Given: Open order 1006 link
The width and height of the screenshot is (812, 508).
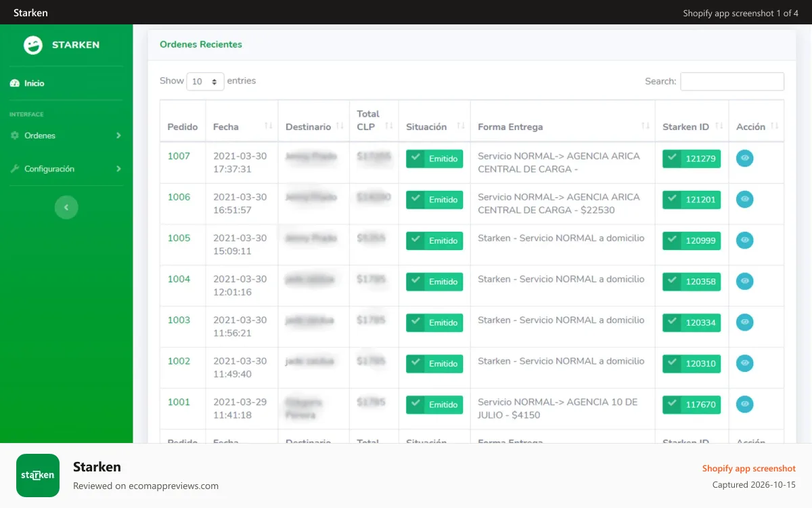Looking at the screenshot, I should pos(179,197).
